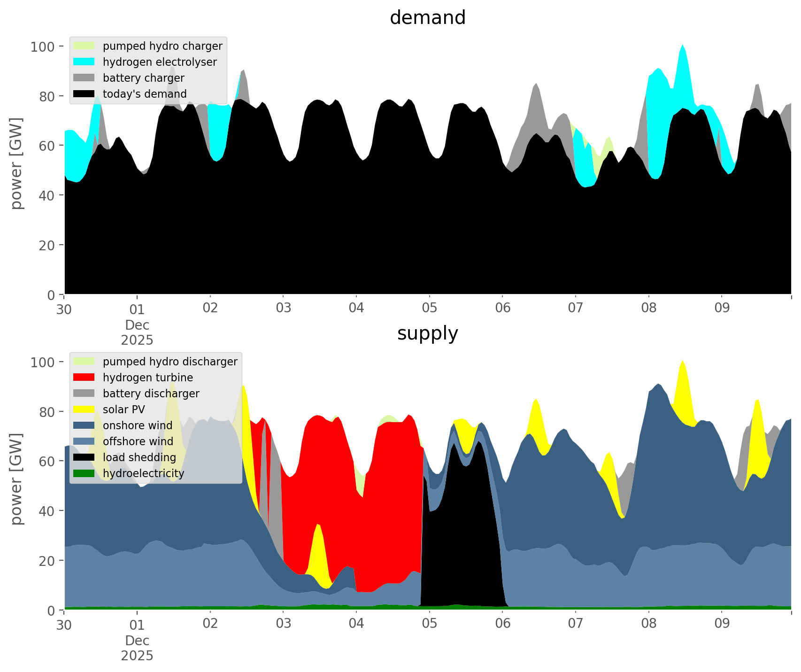Click the cyan hydrogen electrolyser legend swatch

(84, 62)
